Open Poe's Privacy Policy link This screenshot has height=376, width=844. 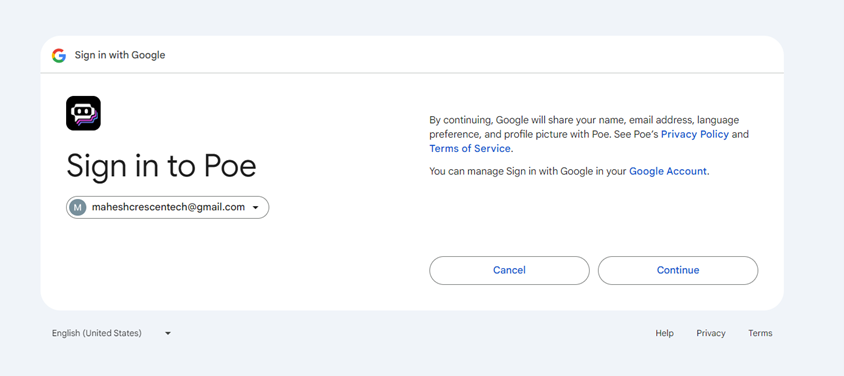(x=694, y=134)
